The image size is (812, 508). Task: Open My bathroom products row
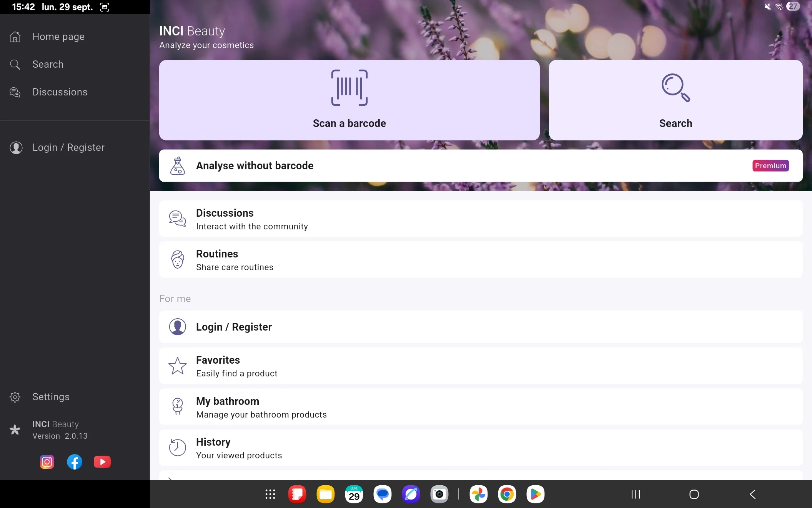tap(481, 407)
